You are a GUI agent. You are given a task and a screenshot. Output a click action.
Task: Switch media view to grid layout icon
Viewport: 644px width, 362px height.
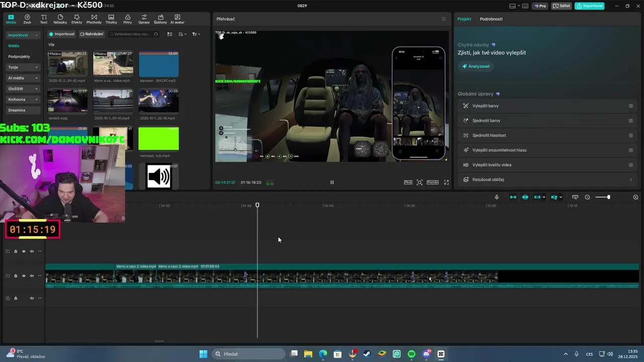(170, 34)
